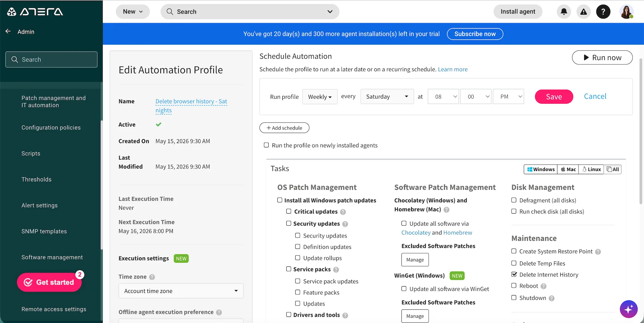Open the PM dropdown

[508, 96]
